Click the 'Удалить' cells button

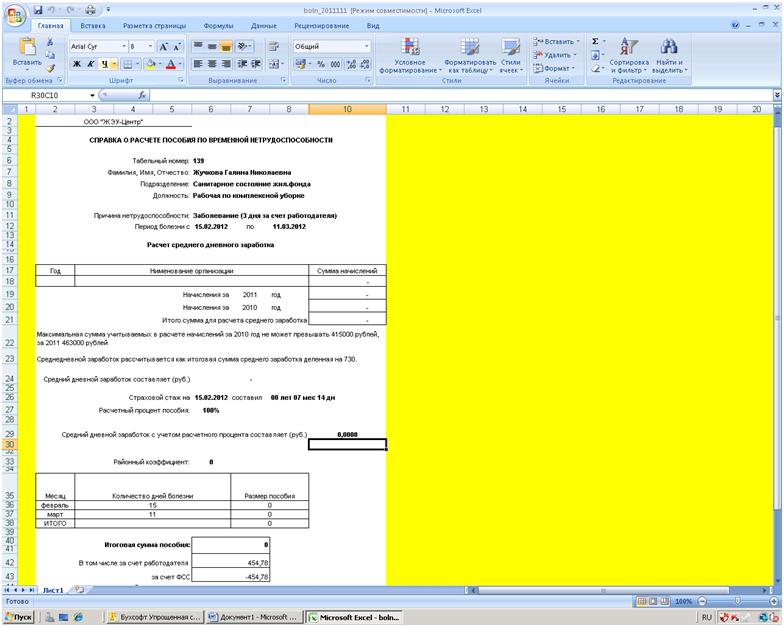click(x=556, y=55)
